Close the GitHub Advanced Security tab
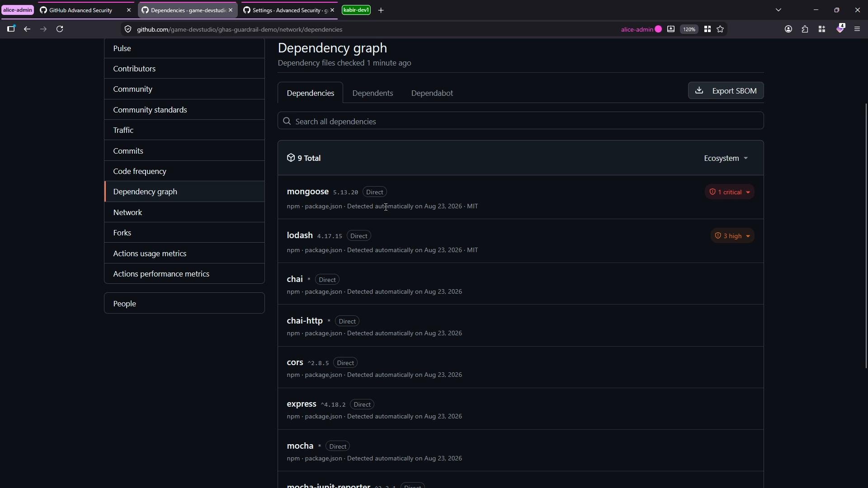 coord(129,10)
